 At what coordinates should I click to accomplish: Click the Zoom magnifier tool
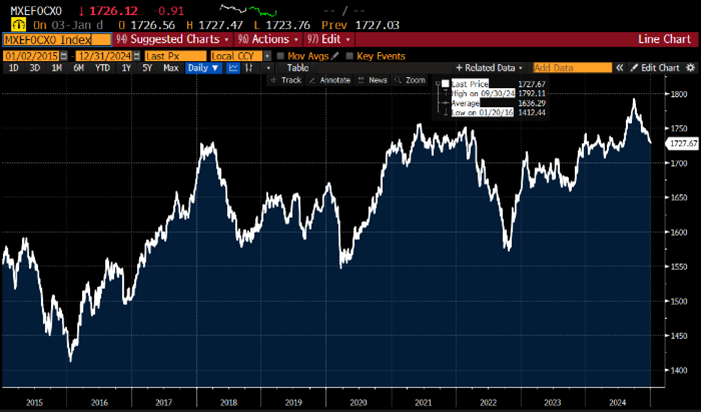tap(410, 80)
